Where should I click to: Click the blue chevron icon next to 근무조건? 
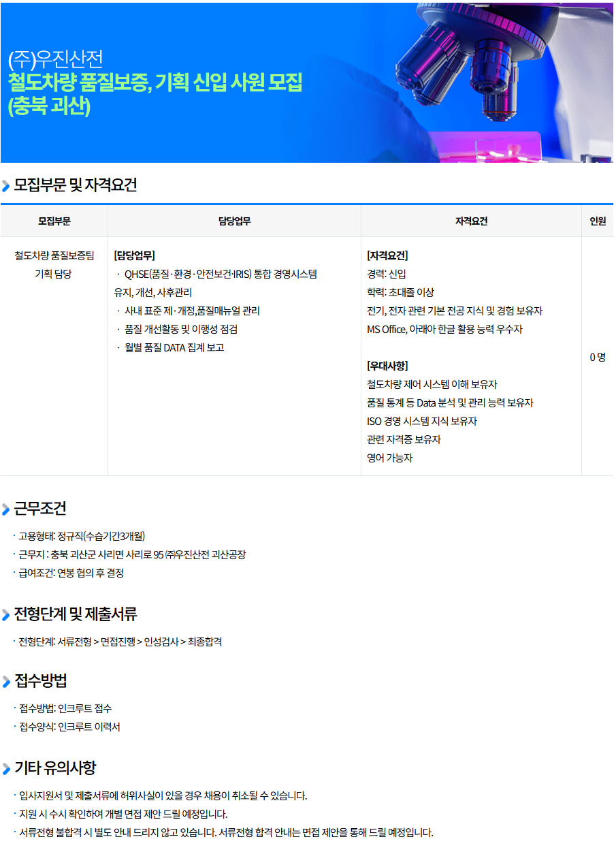coord(6,509)
